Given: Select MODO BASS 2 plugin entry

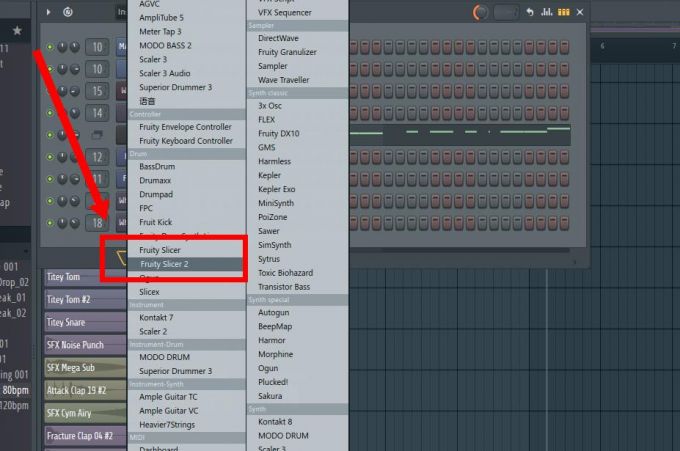Looking at the screenshot, I should [x=165, y=46].
